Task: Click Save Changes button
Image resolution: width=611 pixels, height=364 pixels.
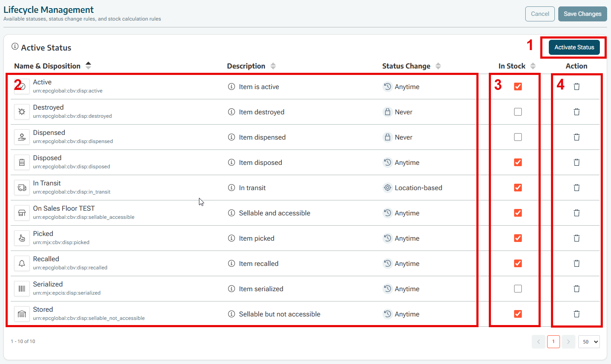Action: click(x=582, y=14)
